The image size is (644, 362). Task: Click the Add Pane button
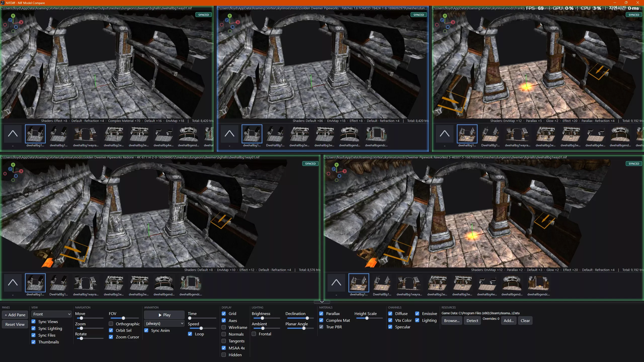[x=15, y=315]
